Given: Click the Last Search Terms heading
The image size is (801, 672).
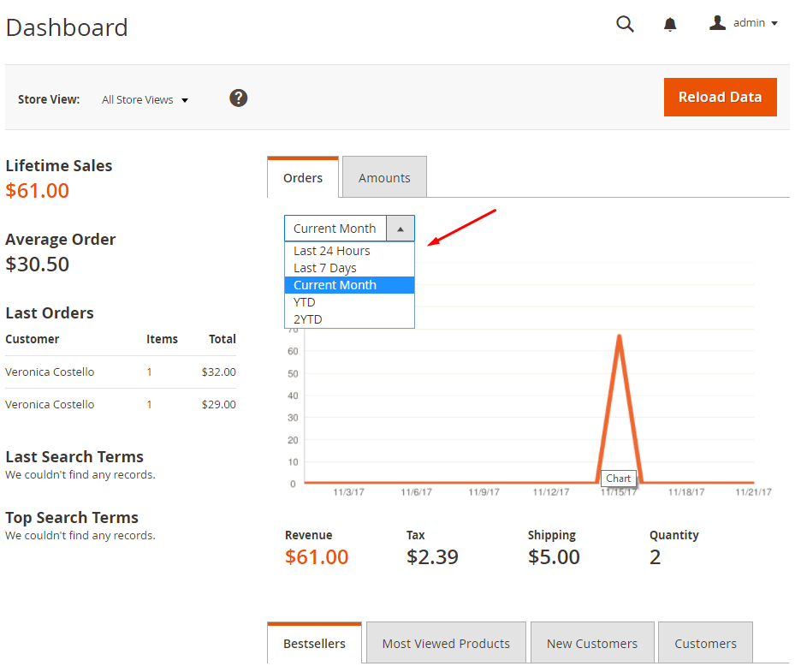Looking at the screenshot, I should point(74,456).
